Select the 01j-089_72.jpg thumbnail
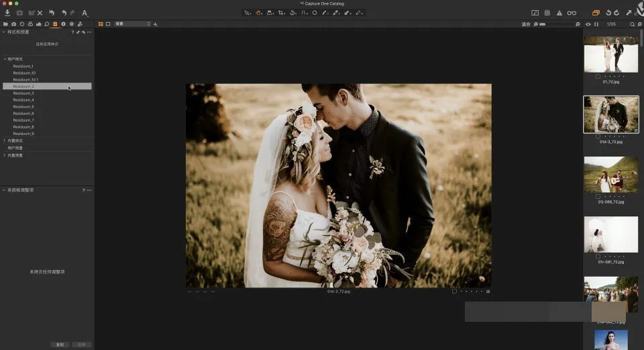Image resolution: width=644 pixels, height=350 pixels. (610, 174)
